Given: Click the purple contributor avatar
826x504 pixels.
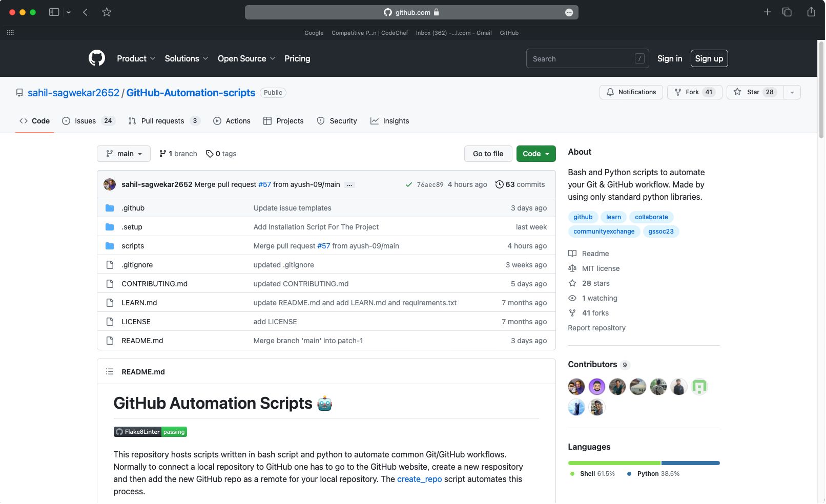Looking at the screenshot, I should click(597, 387).
